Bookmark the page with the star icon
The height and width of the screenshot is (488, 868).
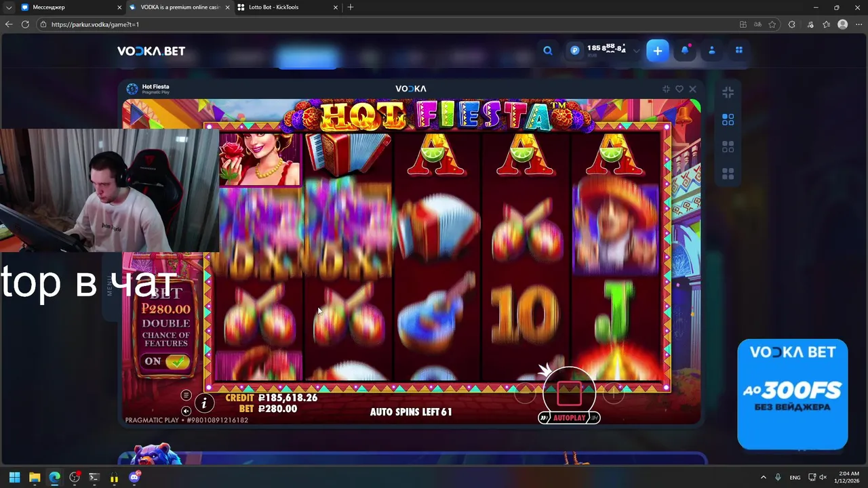[772, 24]
